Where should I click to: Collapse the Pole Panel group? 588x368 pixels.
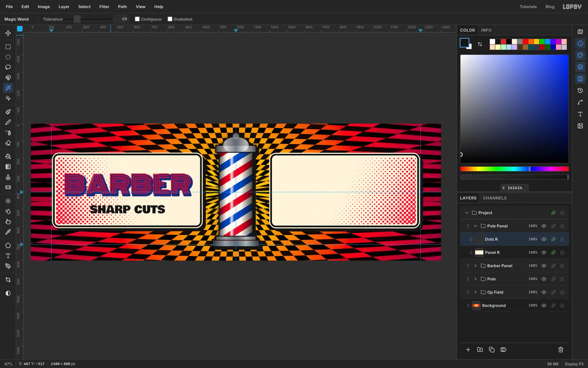[x=476, y=226]
